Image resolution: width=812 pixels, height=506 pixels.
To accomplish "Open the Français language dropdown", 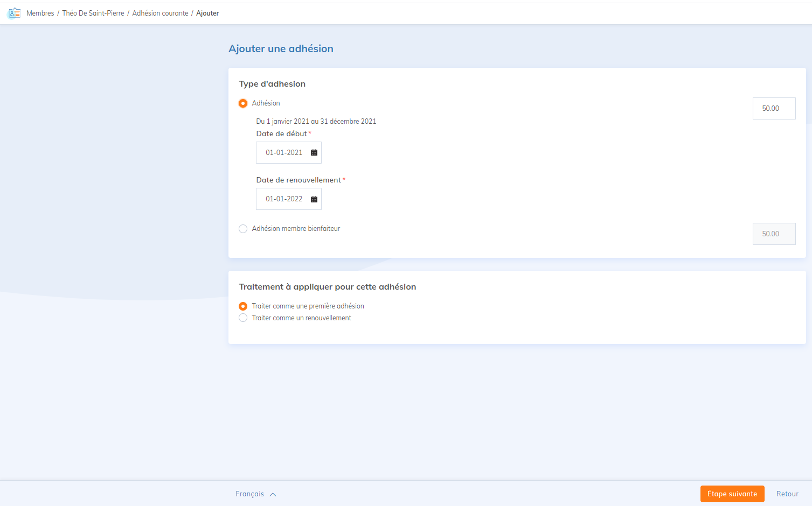I will click(x=250, y=494).
